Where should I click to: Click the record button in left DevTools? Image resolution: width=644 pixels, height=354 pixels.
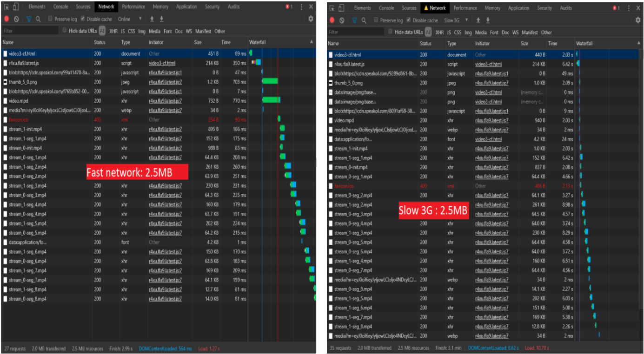pyautogui.click(x=7, y=19)
